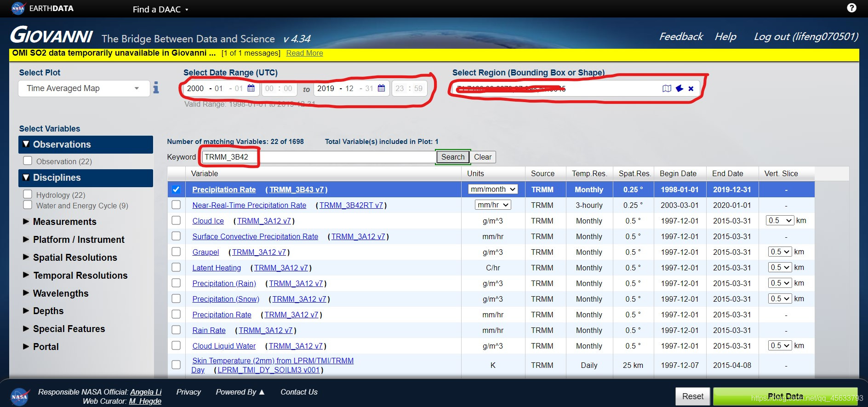Sort by the Temp.Res. column header
Viewport: 868px width, 407px height.
click(589, 173)
